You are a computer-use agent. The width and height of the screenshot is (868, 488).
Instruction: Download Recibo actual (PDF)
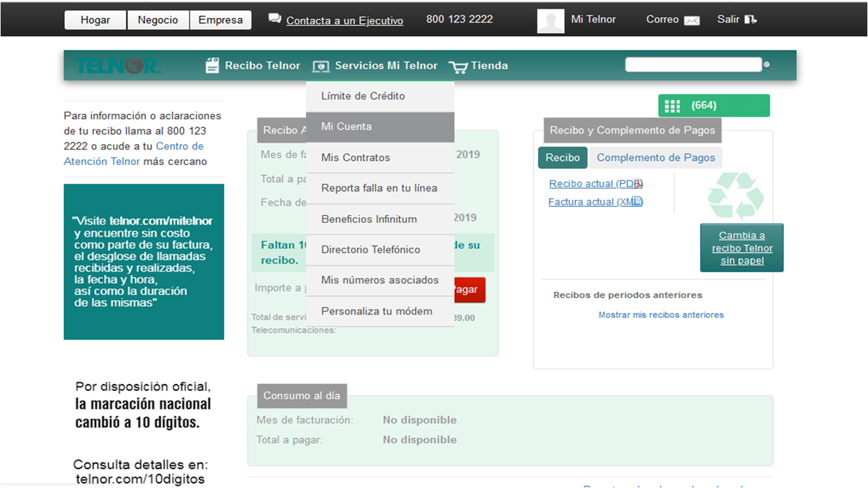point(596,184)
